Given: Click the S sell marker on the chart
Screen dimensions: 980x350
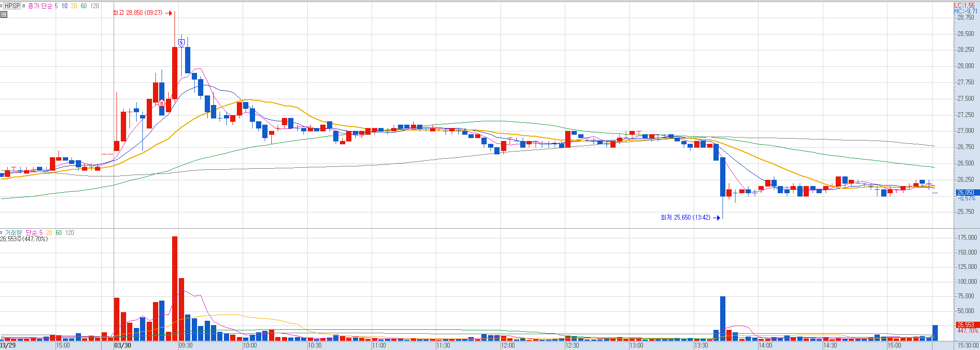Looking at the screenshot, I should 181,43.
